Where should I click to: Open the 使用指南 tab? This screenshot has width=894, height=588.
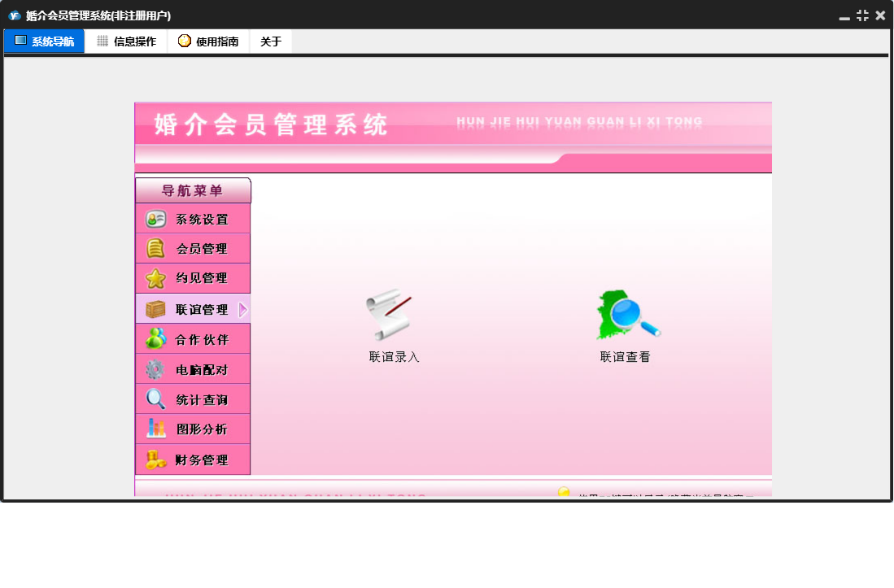208,41
